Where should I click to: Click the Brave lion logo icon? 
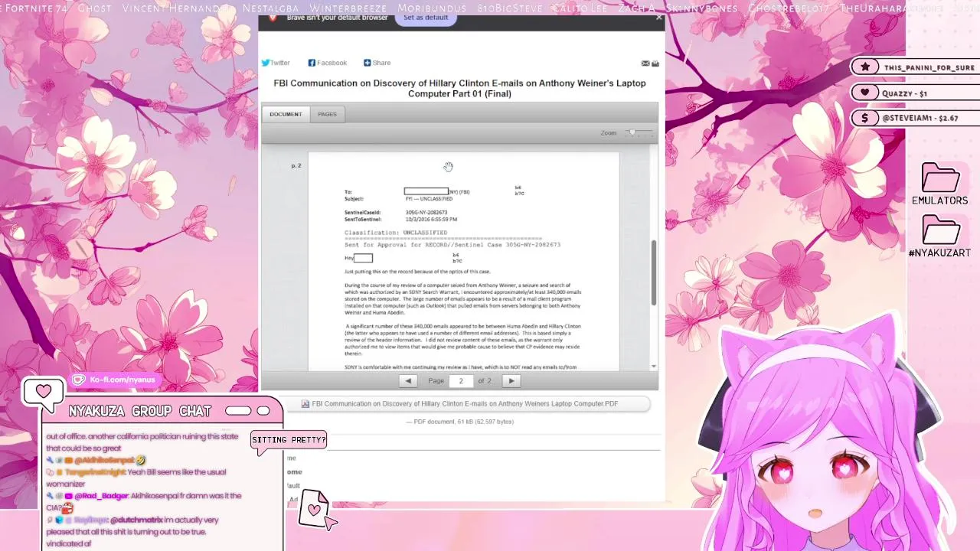click(x=272, y=17)
